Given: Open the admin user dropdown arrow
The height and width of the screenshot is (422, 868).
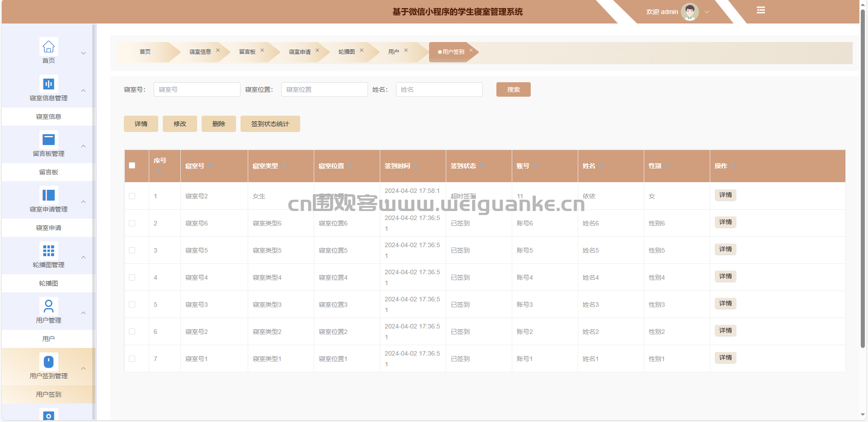Looking at the screenshot, I should (x=707, y=12).
